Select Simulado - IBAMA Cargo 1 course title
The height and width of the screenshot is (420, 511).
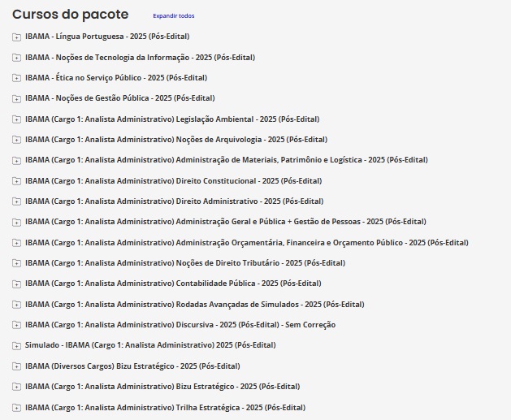point(150,345)
